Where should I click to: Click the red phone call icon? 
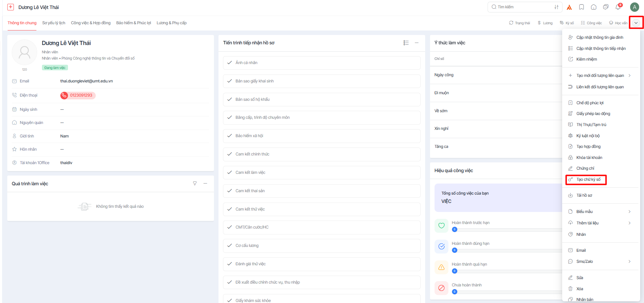click(64, 96)
